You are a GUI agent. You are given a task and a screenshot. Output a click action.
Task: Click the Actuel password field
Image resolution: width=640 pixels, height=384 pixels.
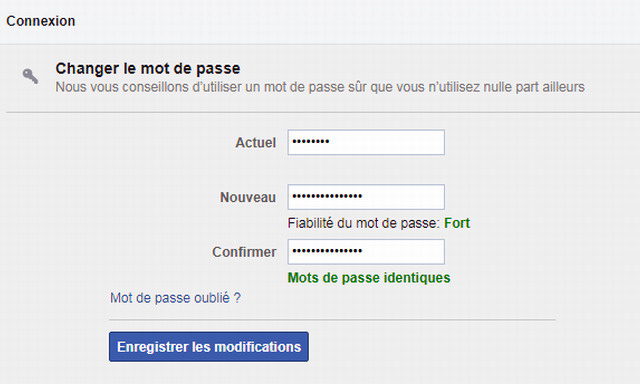click(x=366, y=142)
